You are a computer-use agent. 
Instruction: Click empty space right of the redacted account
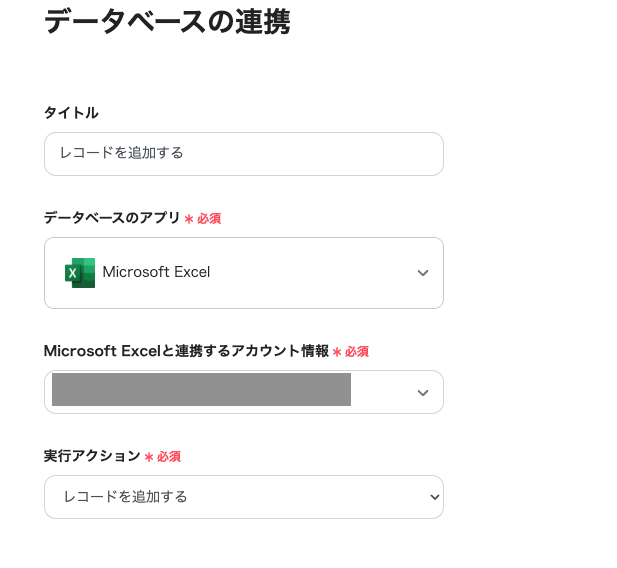tap(380, 392)
